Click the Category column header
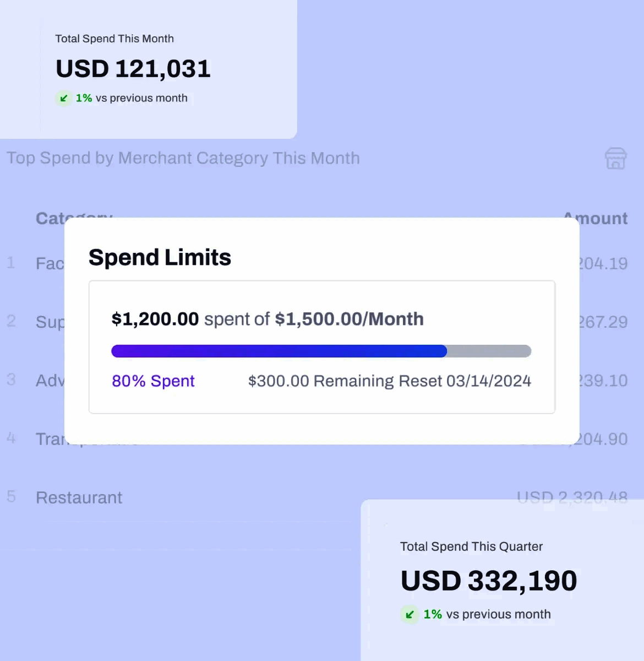This screenshot has width=644, height=661. (50, 217)
